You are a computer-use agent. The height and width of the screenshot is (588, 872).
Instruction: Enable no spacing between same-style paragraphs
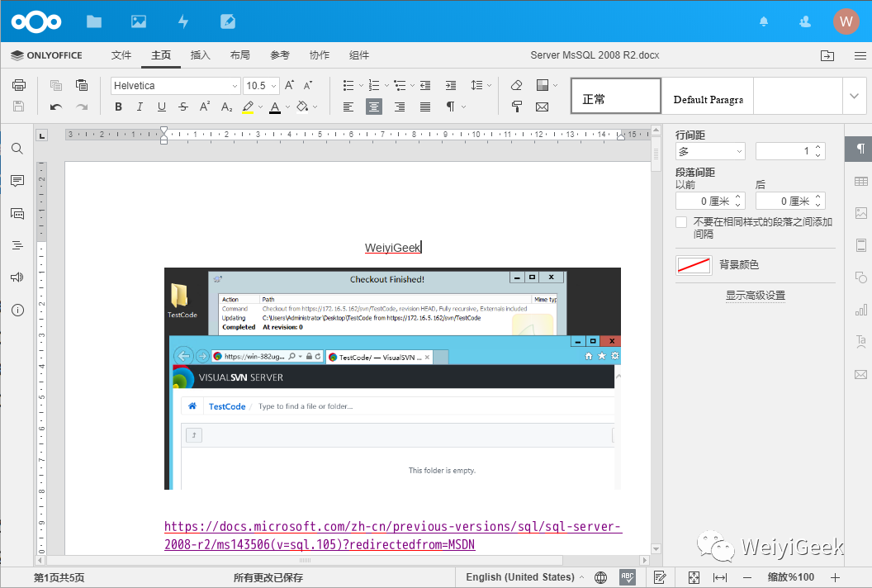point(681,222)
